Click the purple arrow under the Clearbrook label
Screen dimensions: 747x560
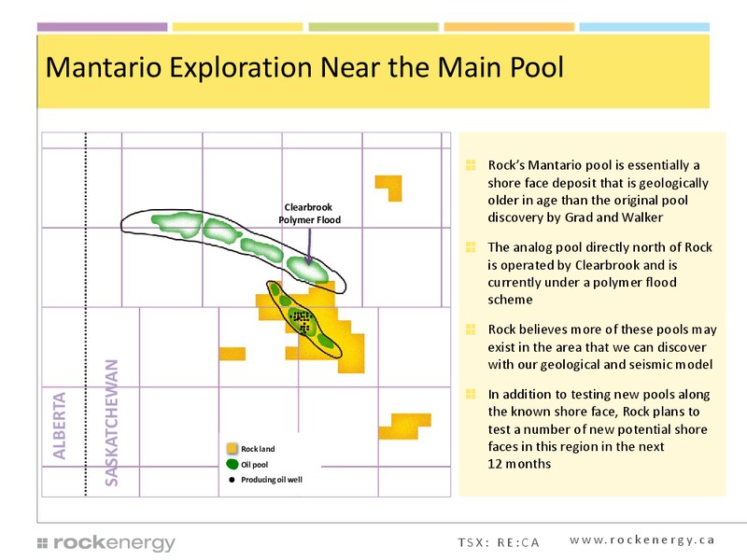pos(309,245)
